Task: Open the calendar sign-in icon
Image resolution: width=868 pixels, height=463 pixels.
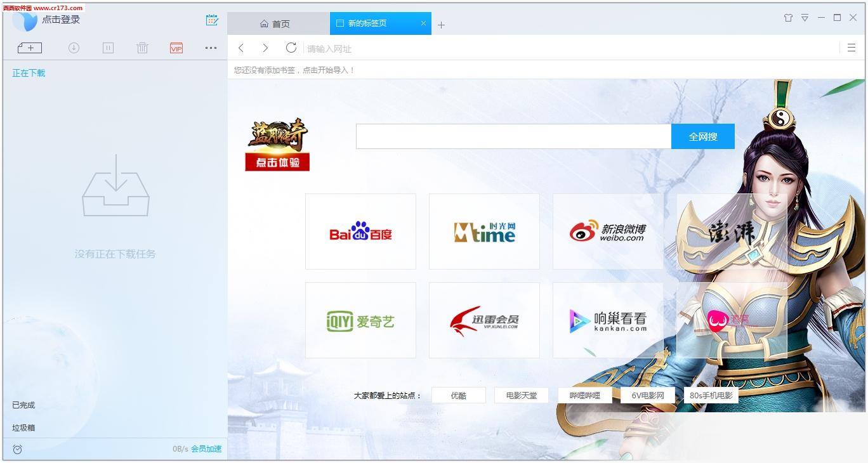Action: 212,20
